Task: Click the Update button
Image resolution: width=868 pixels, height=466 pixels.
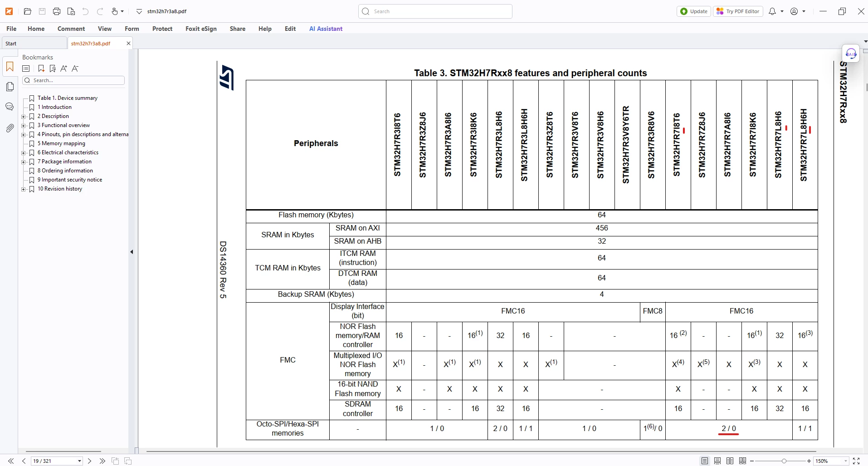Action: click(694, 11)
